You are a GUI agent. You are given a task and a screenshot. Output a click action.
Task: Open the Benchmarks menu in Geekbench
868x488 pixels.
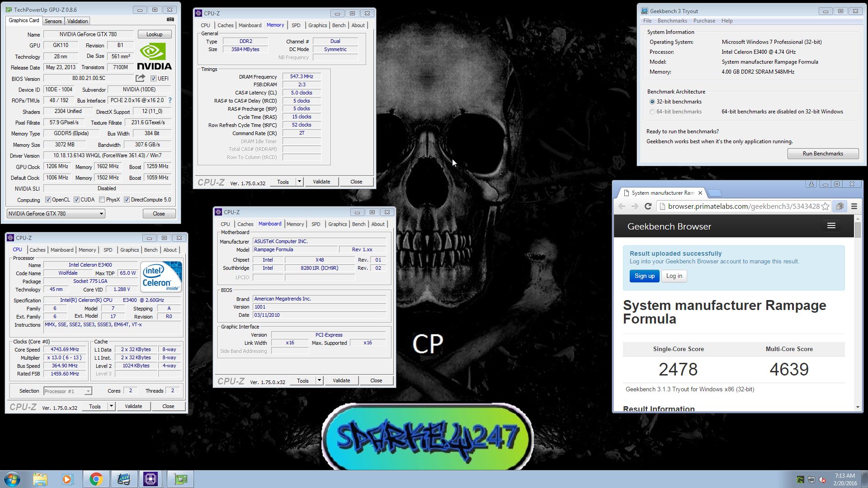[672, 21]
